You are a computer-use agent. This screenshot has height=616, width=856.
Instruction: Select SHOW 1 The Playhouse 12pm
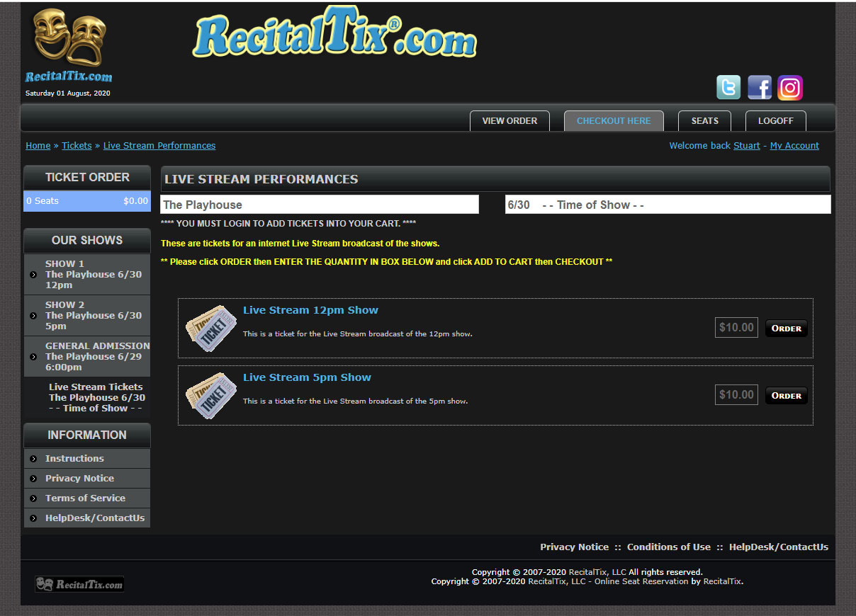87,275
